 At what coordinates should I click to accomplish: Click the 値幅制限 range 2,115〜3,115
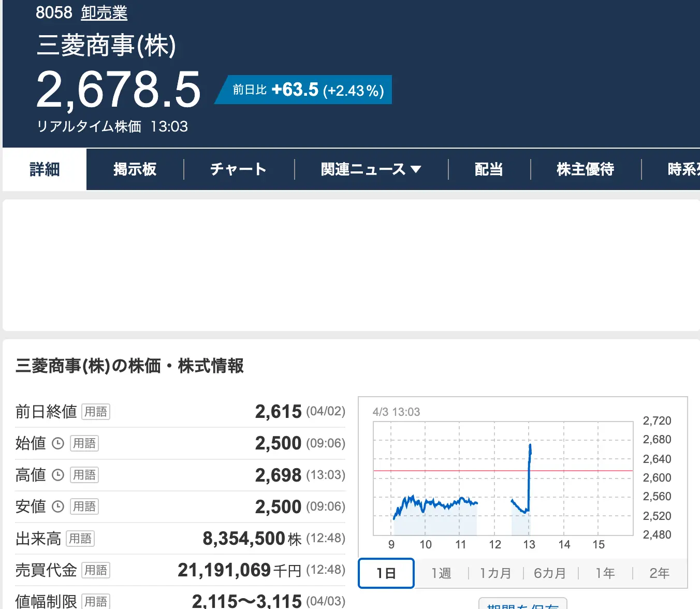pos(247,601)
